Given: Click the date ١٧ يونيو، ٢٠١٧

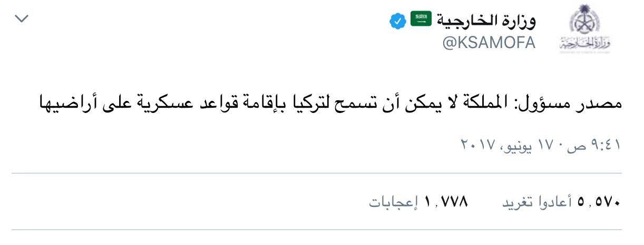Looking at the screenshot, I should click(510, 144).
